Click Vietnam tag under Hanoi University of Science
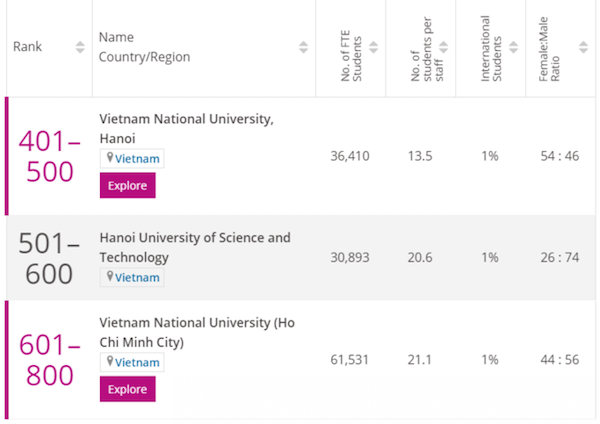Screen dimensions: 600x424 [132, 277]
